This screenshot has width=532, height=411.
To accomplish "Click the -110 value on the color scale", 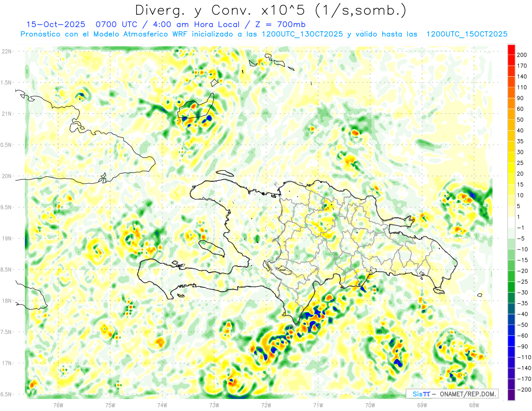I will pos(523,357).
